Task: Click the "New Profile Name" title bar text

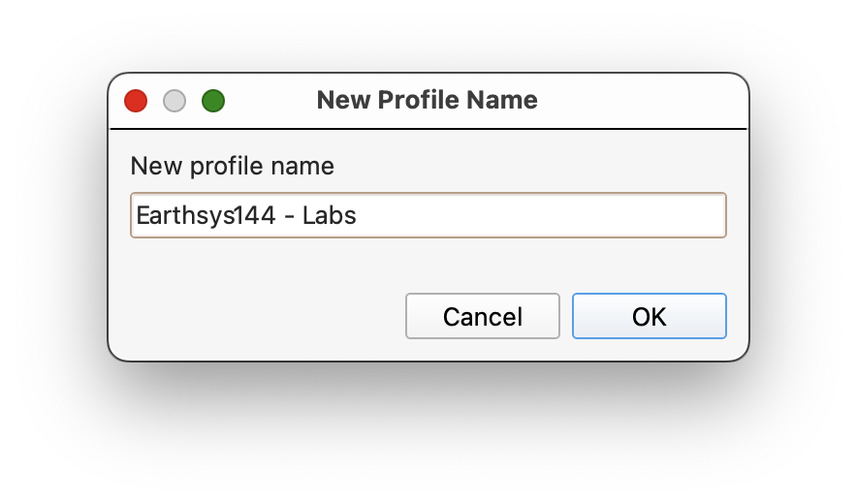Action: (x=427, y=100)
